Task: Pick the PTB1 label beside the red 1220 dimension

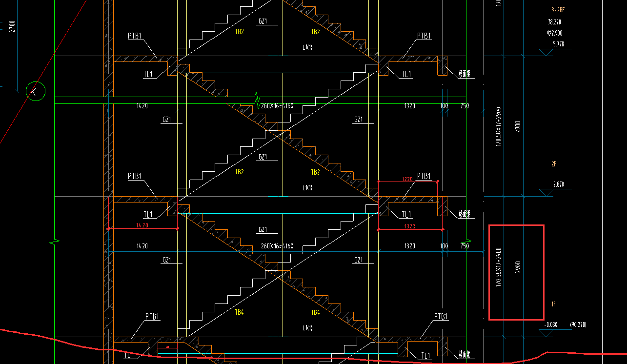Action: [x=424, y=176]
